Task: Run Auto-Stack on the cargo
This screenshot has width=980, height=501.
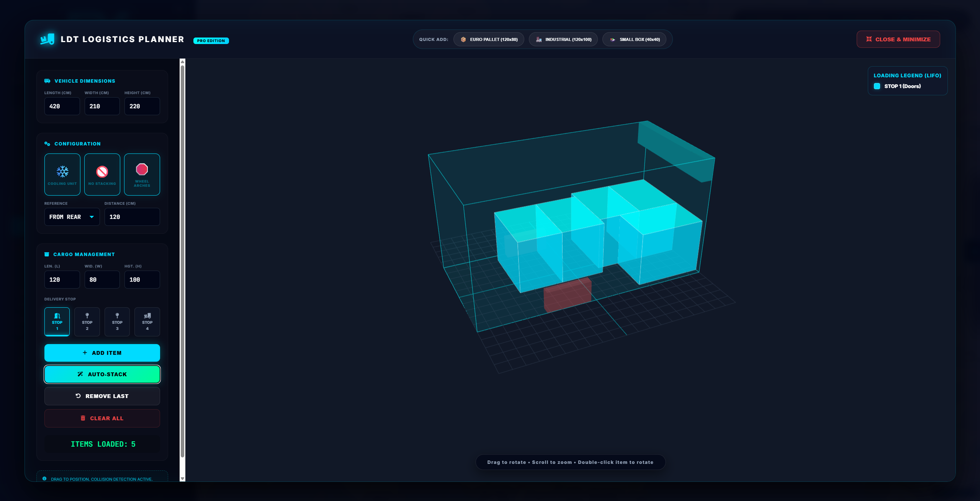Action: click(x=102, y=374)
